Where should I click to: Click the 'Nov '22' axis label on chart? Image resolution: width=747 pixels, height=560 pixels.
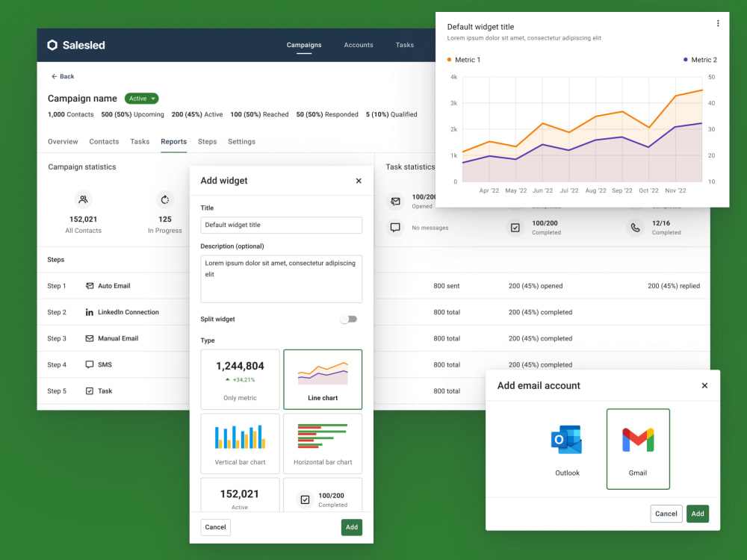pos(675,190)
